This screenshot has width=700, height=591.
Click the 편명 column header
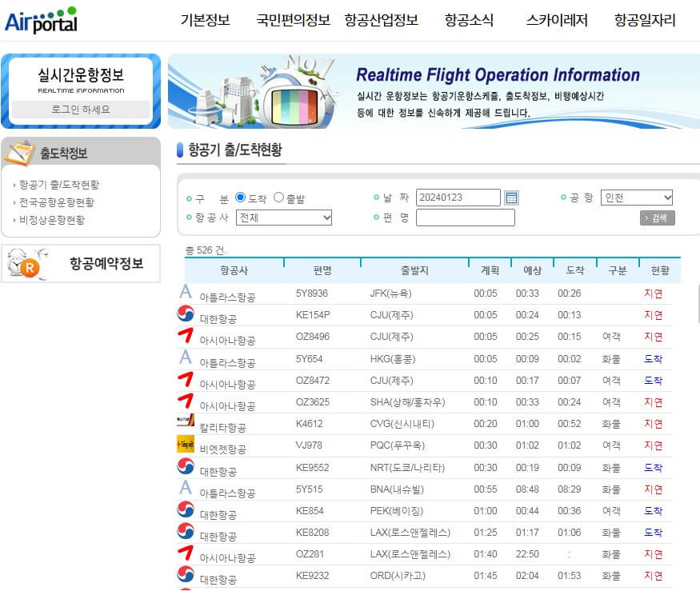322,270
